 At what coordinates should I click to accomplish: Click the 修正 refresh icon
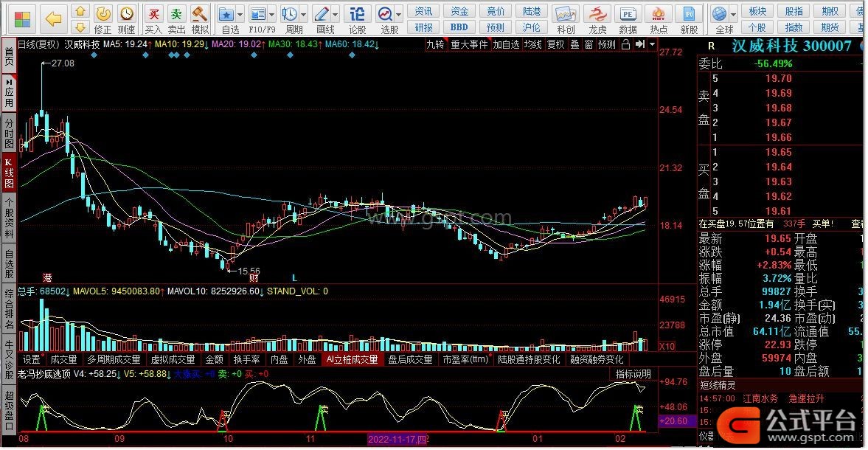pyautogui.click(x=103, y=14)
